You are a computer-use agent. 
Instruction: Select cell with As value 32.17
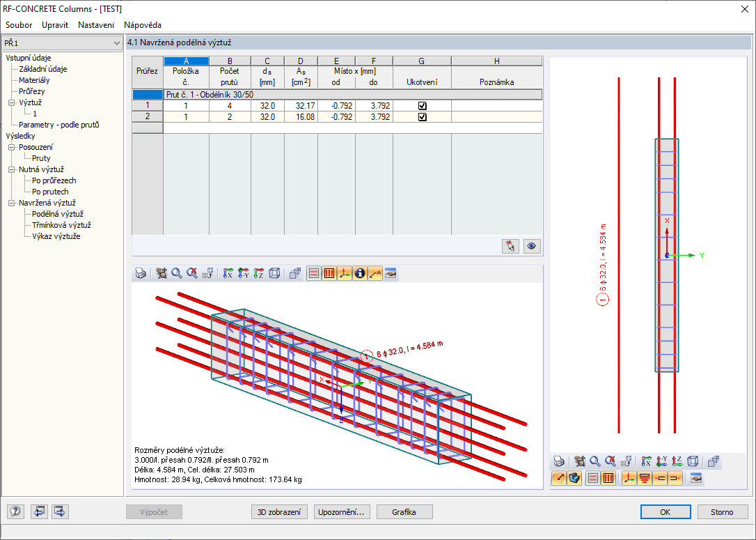(301, 106)
